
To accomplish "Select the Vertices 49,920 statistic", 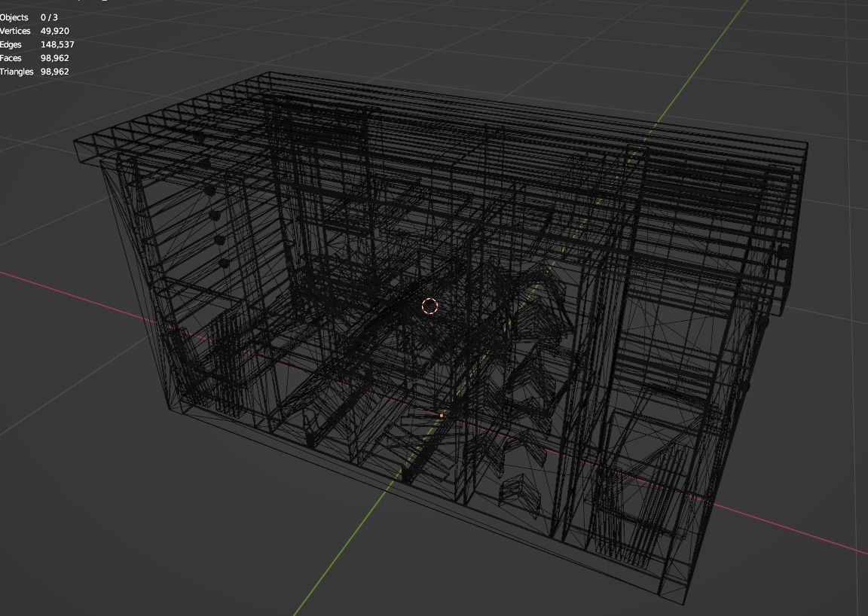I will coord(35,31).
